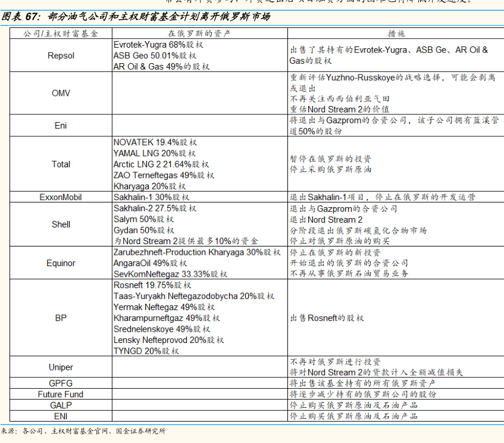Click BP's measure 出售Rosneft的股权
The image size is (504, 443).
click(x=327, y=318)
